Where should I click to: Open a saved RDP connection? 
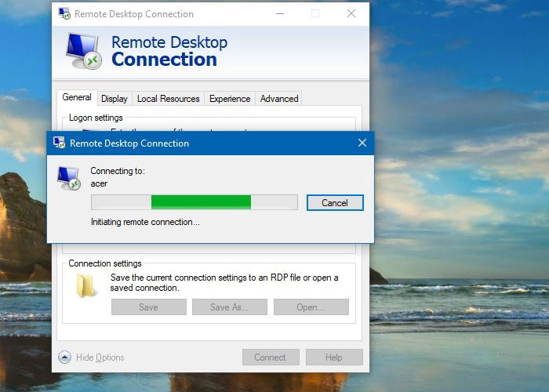click(311, 307)
